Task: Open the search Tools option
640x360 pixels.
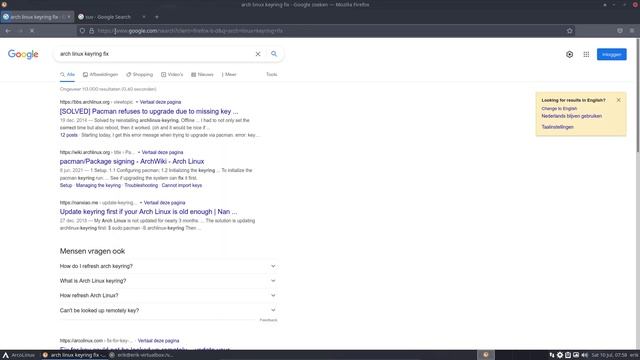Action: (271, 75)
